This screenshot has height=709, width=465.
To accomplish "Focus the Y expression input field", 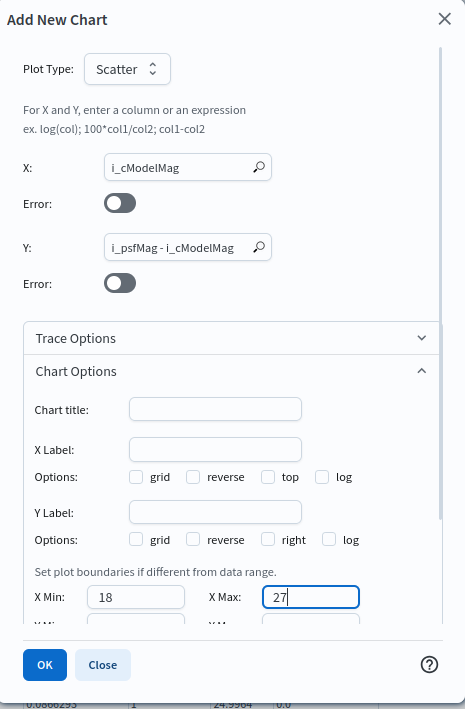I will click(188, 247).
